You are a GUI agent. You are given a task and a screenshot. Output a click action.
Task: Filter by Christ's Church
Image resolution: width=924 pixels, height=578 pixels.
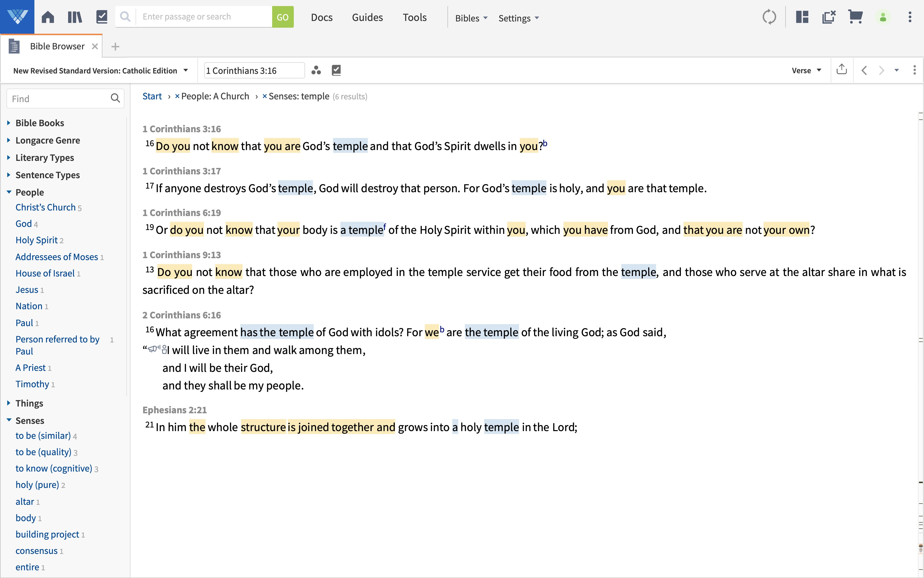point(45,207)
